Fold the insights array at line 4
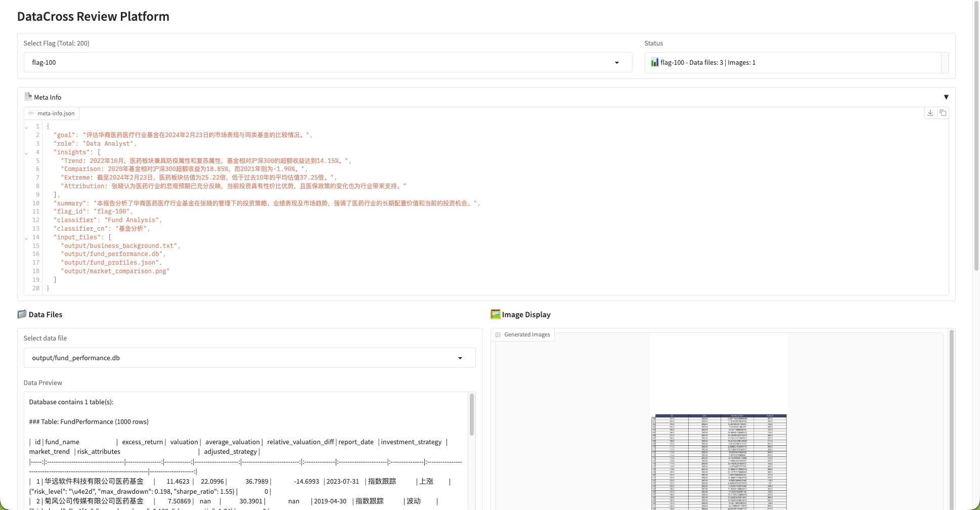 point(26,153)
